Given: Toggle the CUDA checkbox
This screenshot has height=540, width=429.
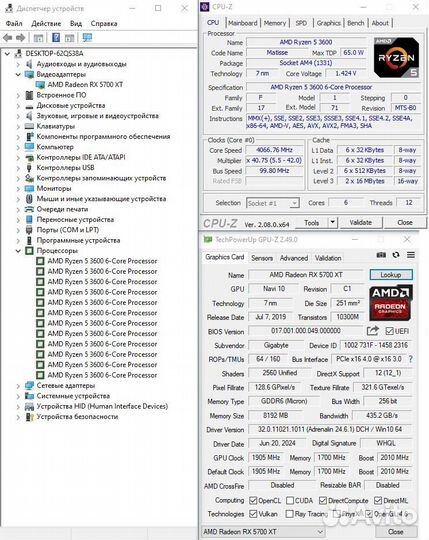Looking at the screenshot, I should coord(290,500).
